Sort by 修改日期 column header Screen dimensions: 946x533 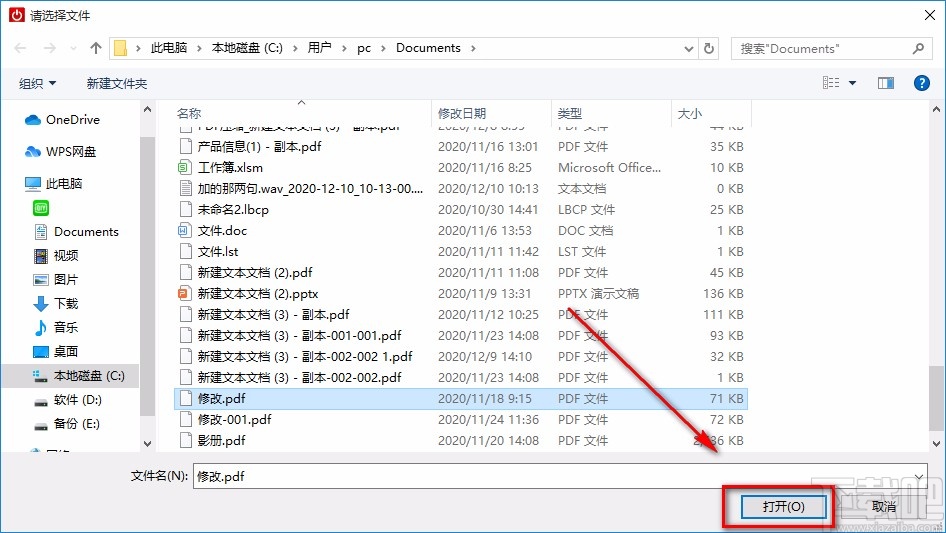coord(462,113)
